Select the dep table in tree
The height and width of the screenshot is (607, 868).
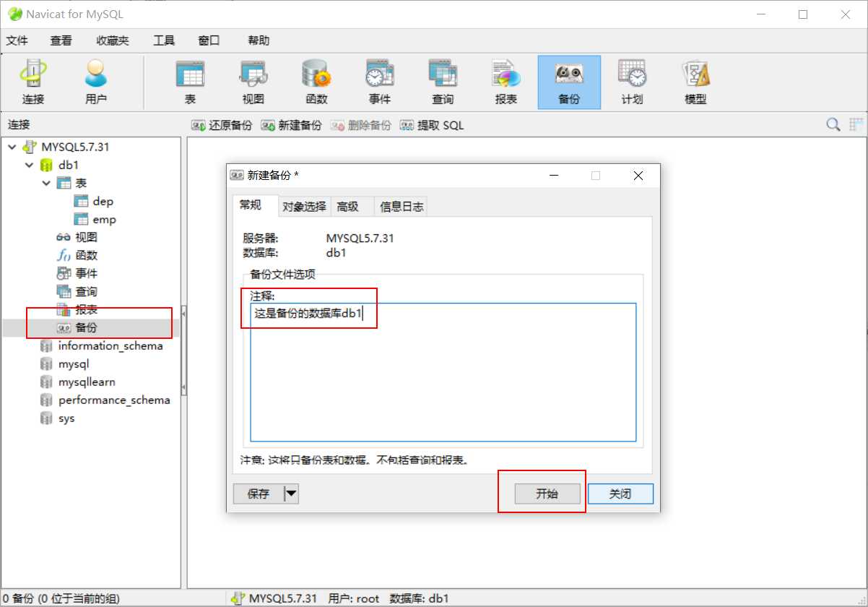pos(94,202)
